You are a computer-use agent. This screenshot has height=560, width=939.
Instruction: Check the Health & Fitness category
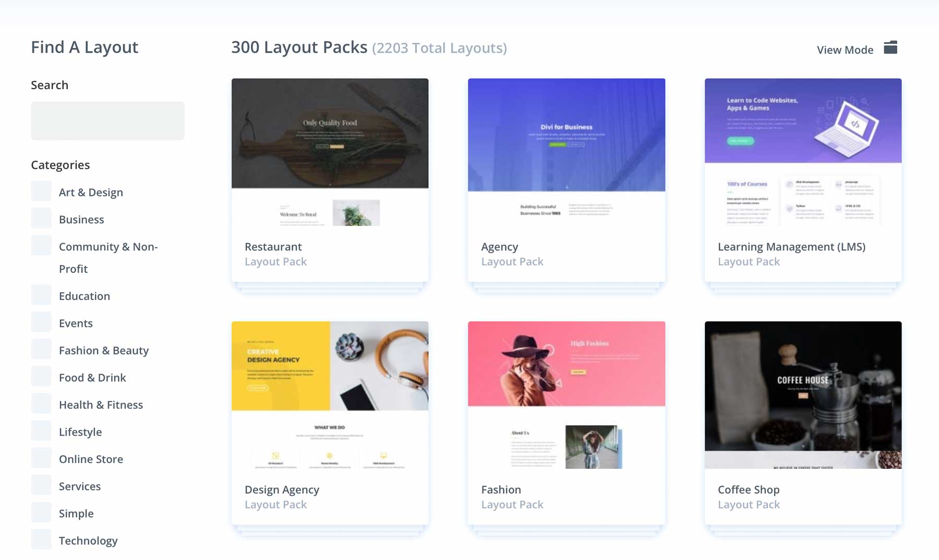(41, 403)
